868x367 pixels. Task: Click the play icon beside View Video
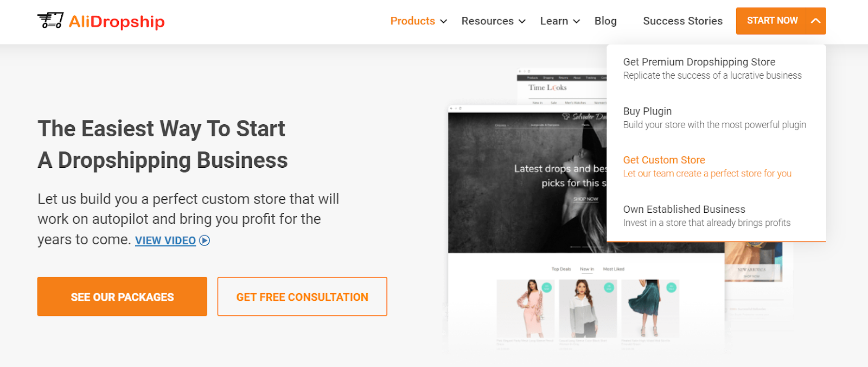[x=205, y=241]
